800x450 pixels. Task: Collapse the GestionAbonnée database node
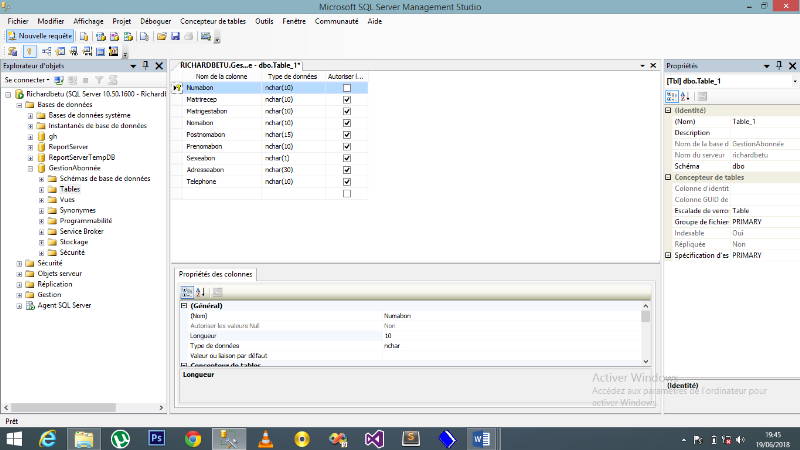click(31, 169)
